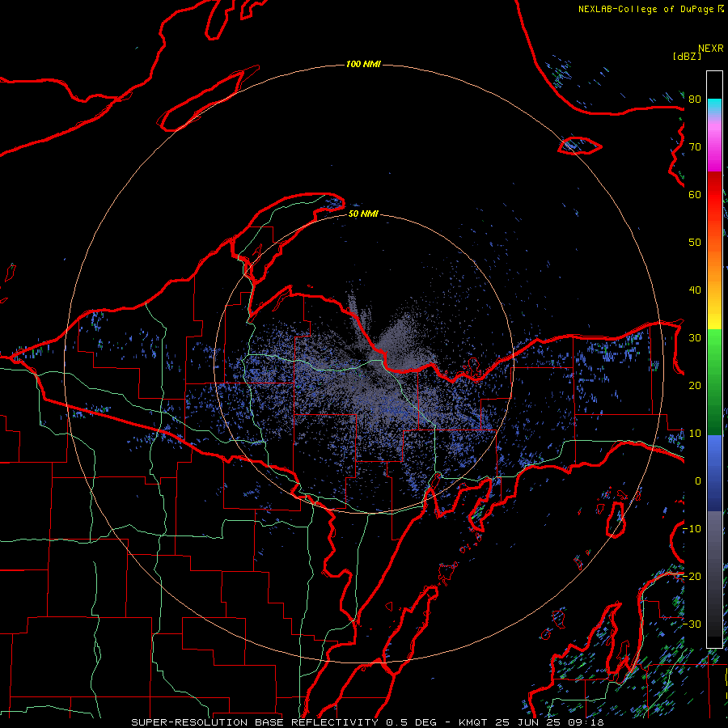
Task: Click the -30 value on the dBZ scale
Action: tap(692, 624)
